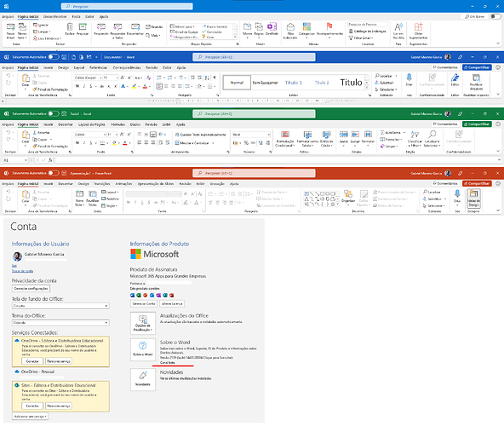Open Opções de Atualização dropdown button

(143, 323)
